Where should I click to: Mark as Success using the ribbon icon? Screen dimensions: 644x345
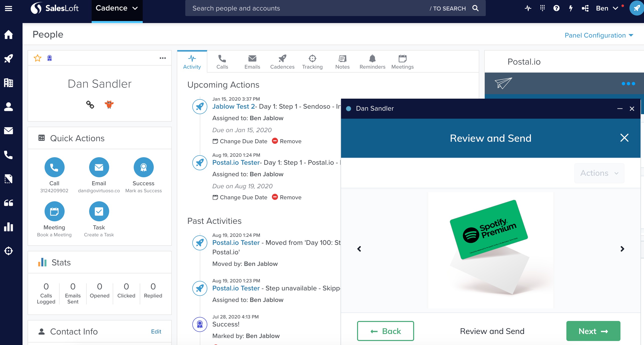point(143,167)
